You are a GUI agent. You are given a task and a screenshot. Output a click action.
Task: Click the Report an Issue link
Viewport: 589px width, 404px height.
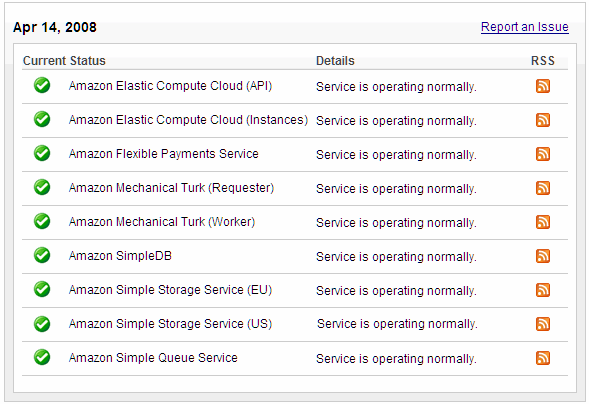point(524,27)
